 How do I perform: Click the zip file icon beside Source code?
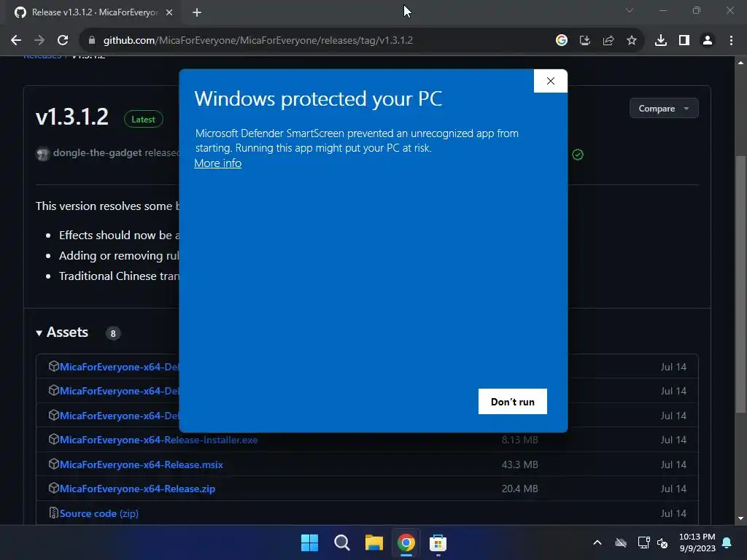coord(53,513)
